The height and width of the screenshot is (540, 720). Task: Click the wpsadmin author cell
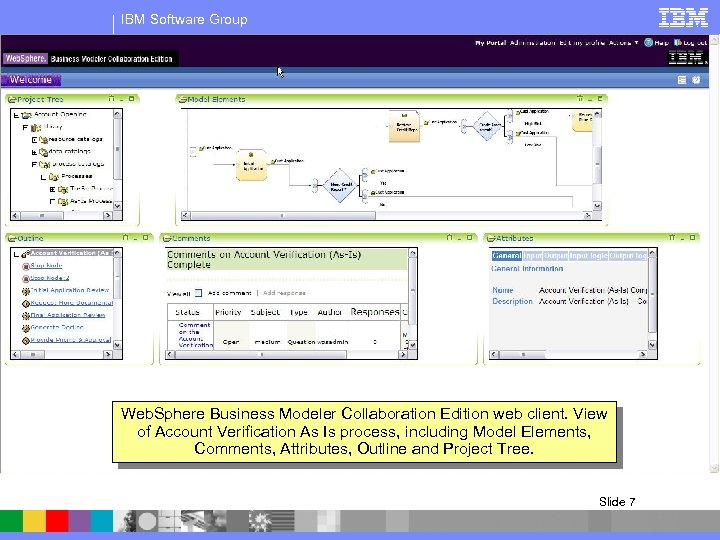[x=333, y=342]
